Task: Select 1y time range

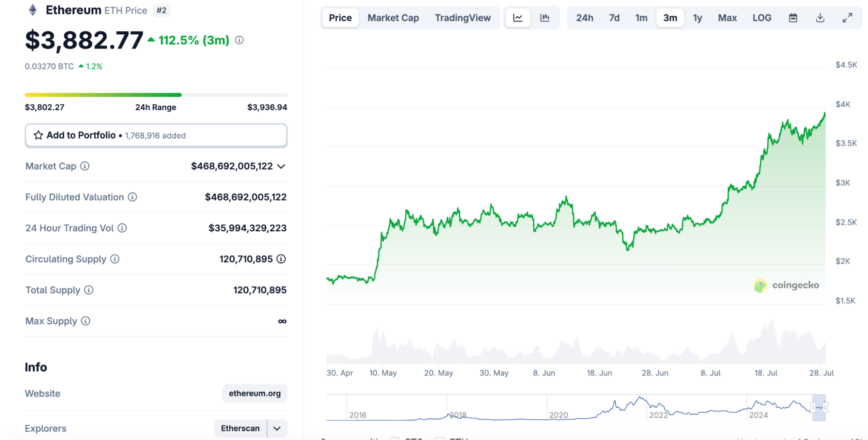Action: [697, 18]
